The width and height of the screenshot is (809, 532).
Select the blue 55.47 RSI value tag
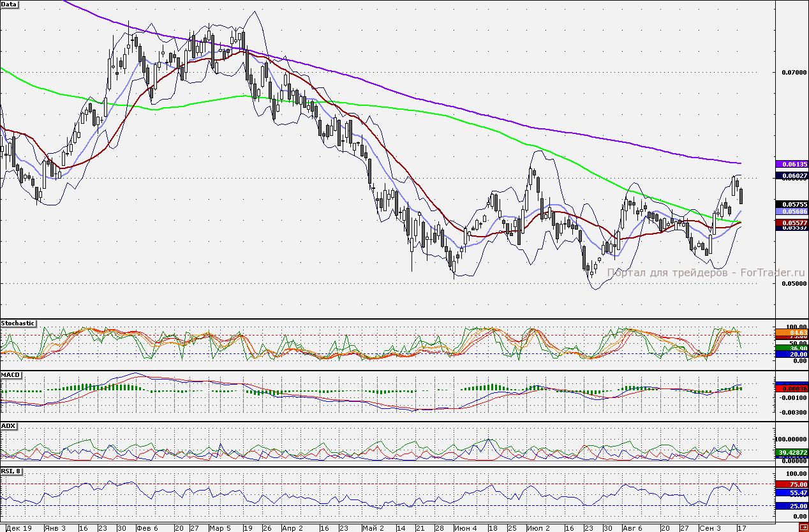tap(791, 493)
